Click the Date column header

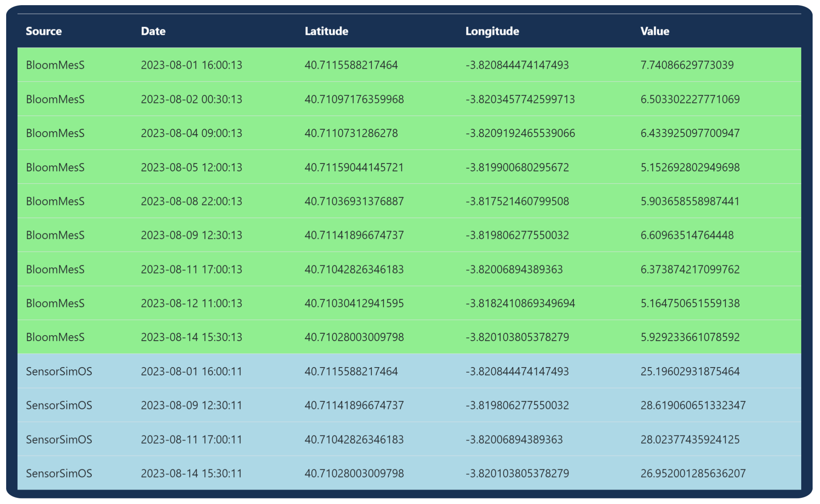[153, 31]
